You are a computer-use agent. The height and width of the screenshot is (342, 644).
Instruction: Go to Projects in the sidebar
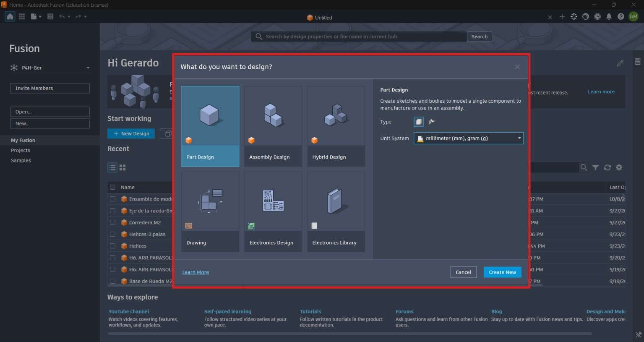[x=21, y=150]
